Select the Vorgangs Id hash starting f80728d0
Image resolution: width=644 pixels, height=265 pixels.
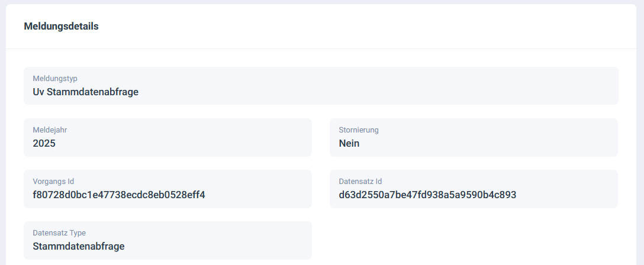tap(119, 195)
